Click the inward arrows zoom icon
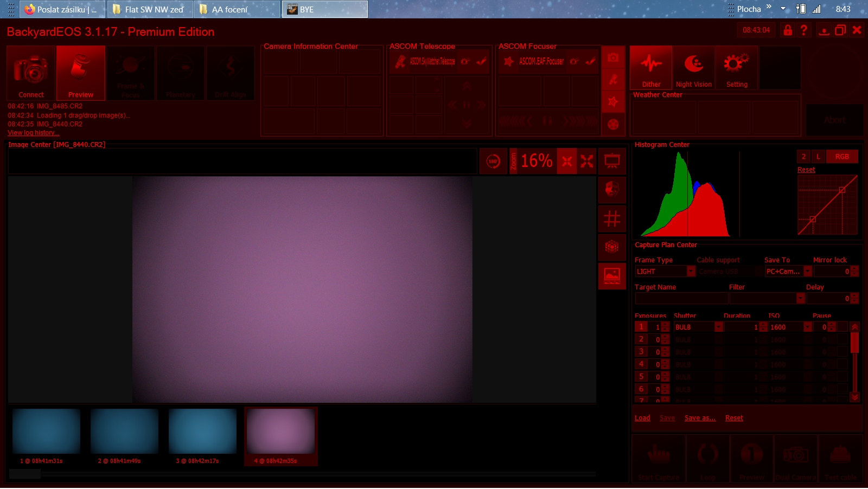The width and height of the screenshot is (868, 489). click(x=567, y=161)
